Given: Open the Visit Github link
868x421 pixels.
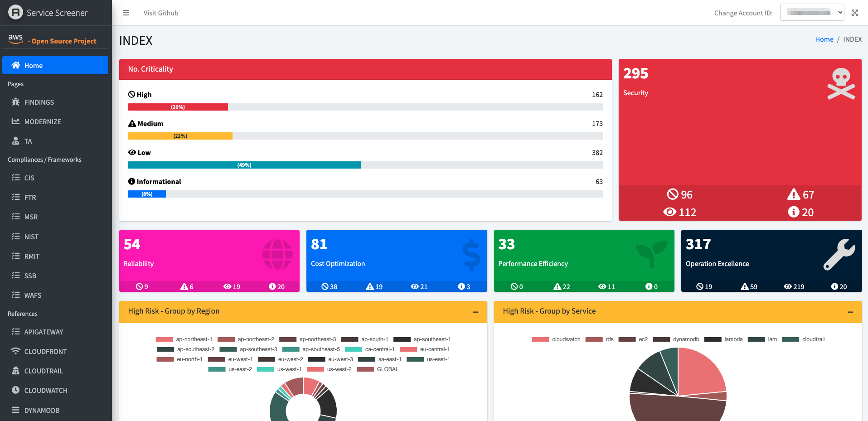Looking at the screenshot, I should [x=160, y=13].
